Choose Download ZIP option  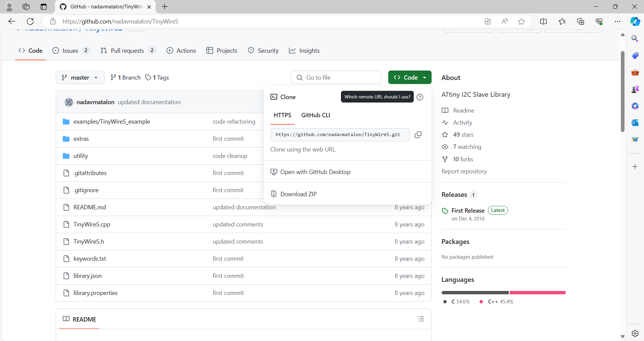(348, 194)
